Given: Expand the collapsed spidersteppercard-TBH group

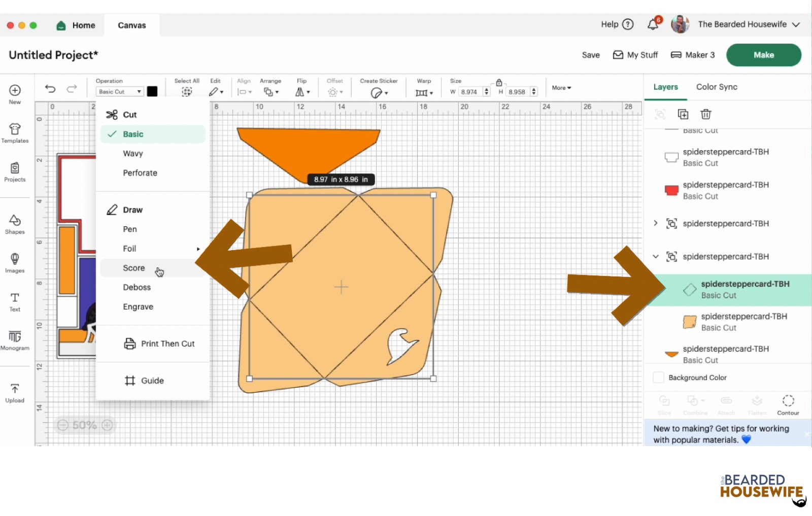Looking at the screenshot, I should point(656,223).
